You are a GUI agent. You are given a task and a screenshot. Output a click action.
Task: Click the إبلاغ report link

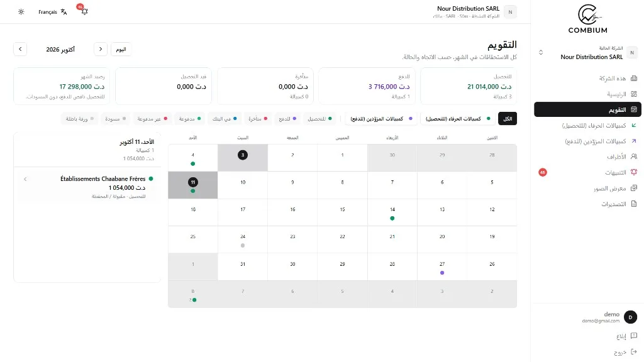pyautogui.click(x=626, y=336)
